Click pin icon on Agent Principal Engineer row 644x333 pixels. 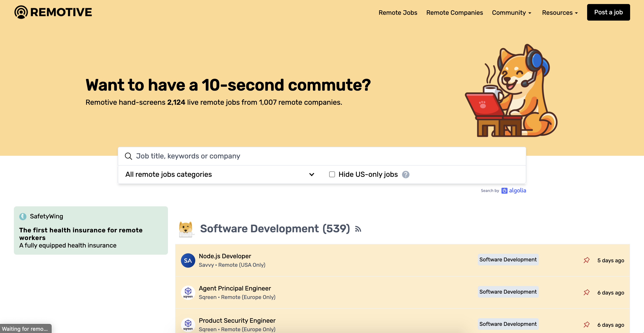pyautogui.click(x=586, y=292)
